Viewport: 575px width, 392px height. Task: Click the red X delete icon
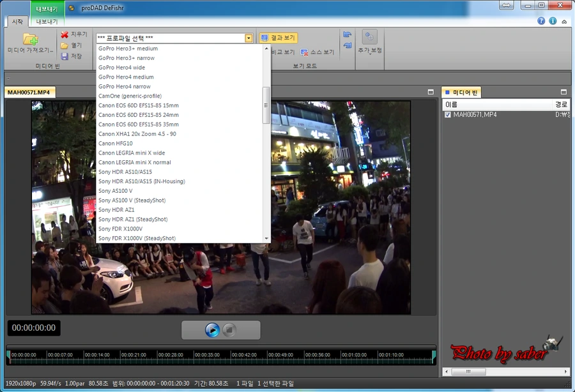[x=65, y=34]
